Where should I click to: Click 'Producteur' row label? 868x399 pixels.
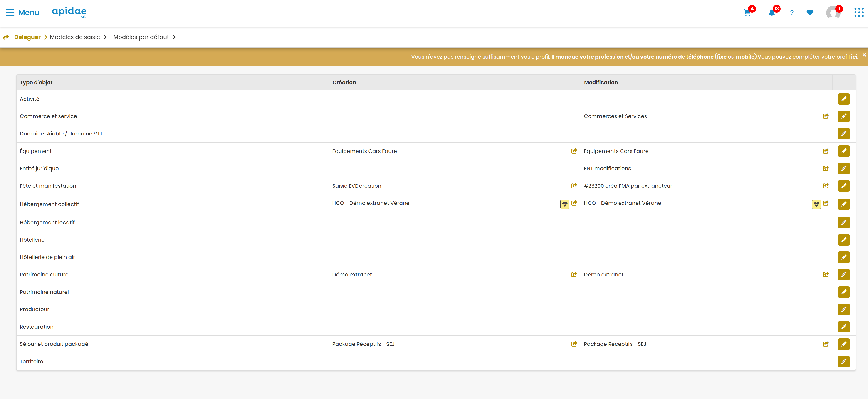pyautogui.click(x=34, y=309)
